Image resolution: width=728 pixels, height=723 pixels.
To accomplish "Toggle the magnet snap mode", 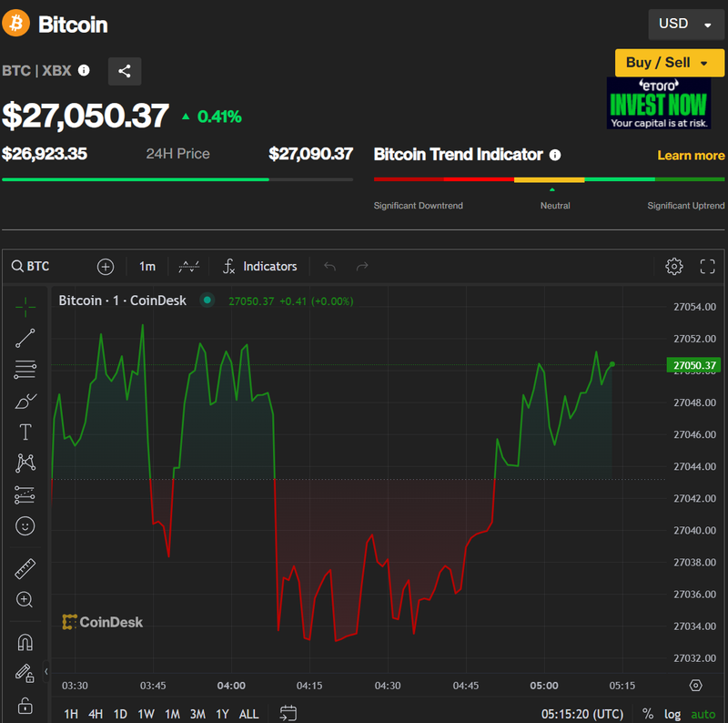I will (25, 643).
